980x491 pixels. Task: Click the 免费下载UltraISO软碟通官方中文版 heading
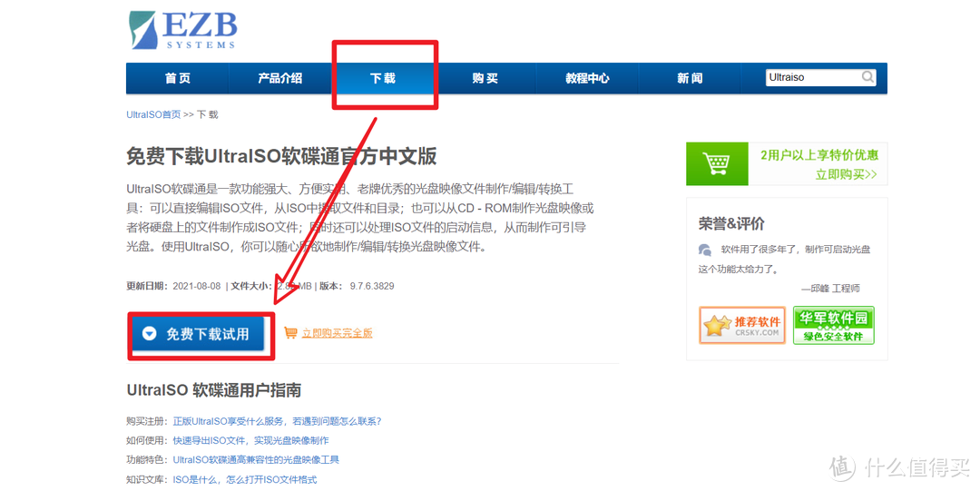[x=281, y=156]
